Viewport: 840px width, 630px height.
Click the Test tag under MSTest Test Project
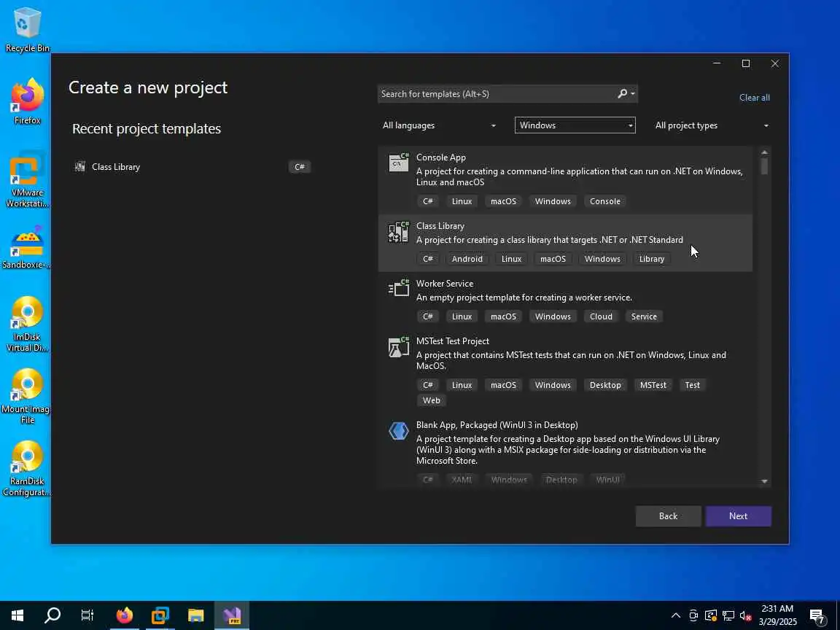pyautogui.click(x=692, y=385)
